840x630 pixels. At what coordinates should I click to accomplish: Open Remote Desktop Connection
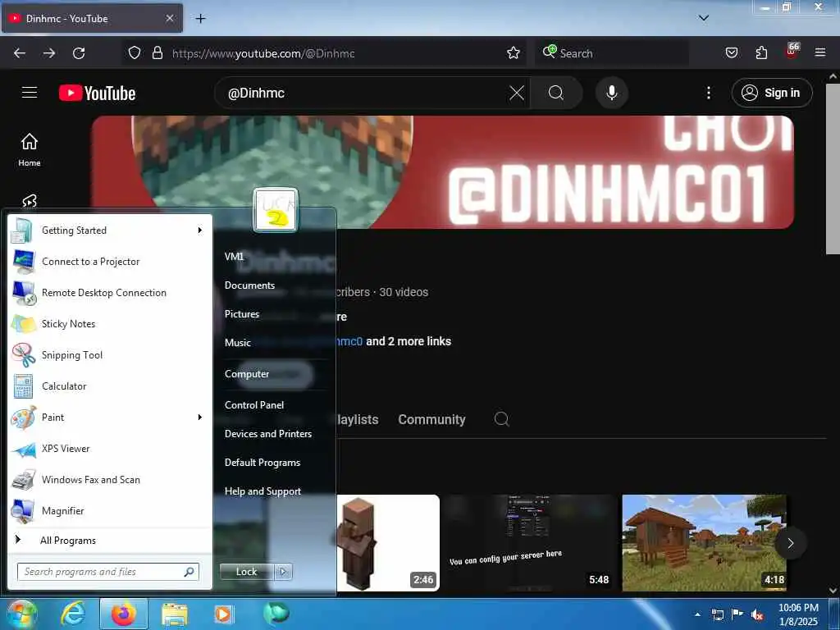coord(110,293)
